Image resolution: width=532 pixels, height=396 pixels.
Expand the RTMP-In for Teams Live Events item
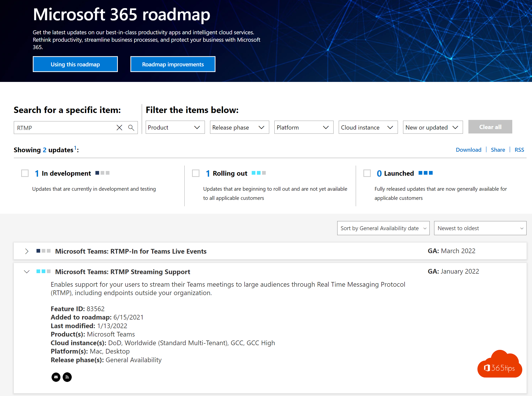pos(27,251)
